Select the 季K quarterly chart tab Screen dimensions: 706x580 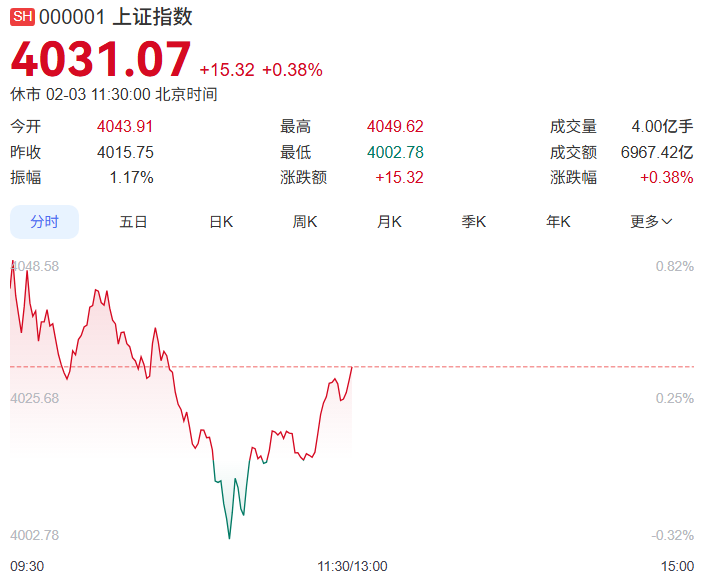pos(473,222)
